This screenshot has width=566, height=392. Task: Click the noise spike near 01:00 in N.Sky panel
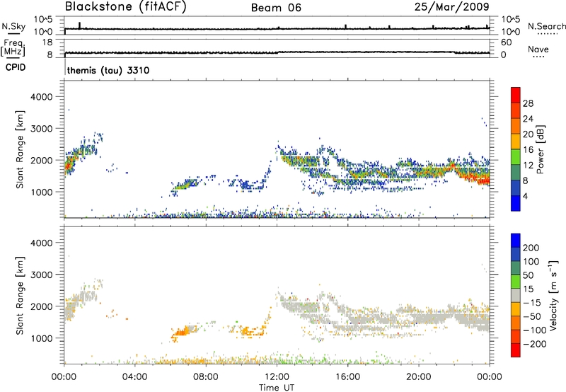(79, 25)
